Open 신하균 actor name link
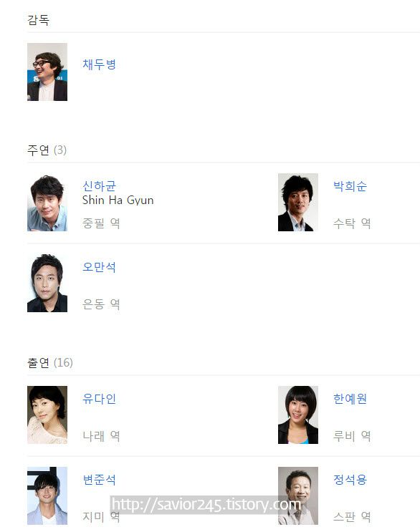420x532 pixels. tap(99, 186)
